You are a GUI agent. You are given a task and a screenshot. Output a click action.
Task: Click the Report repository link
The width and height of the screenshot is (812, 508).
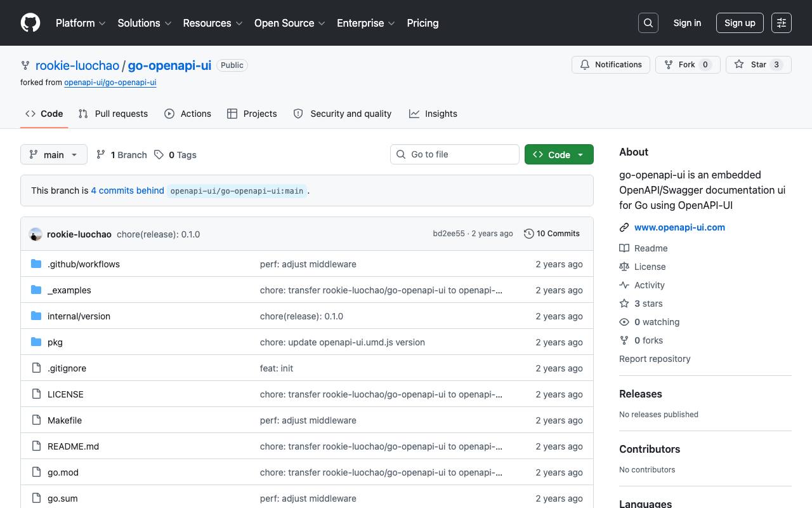point(655,359)
